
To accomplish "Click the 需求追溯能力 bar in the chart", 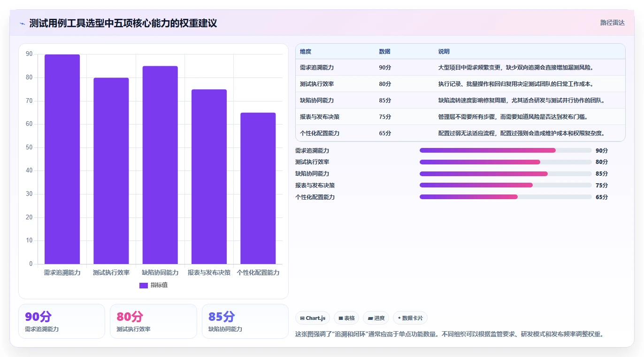I will coord(62,159).
